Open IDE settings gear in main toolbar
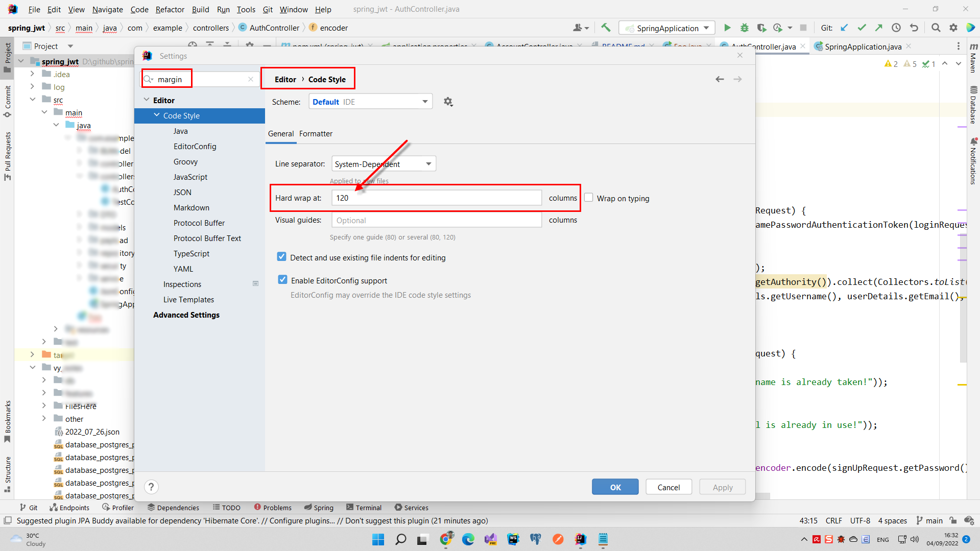980x551 pixels. [953, 28]
